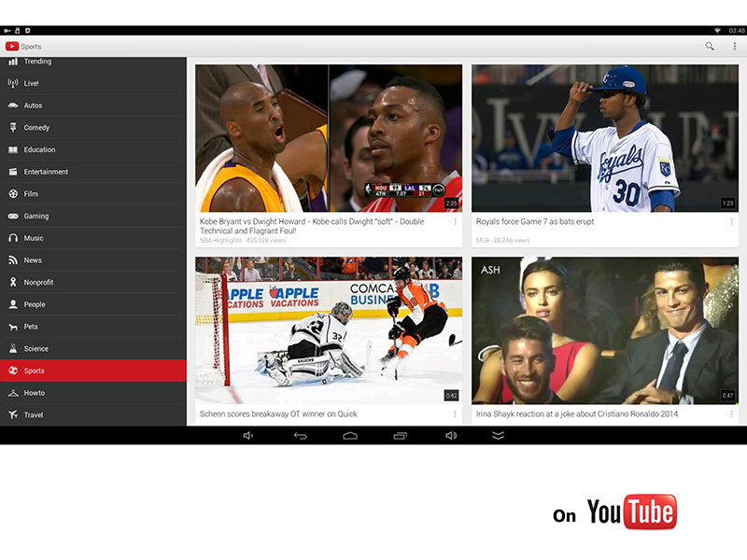Open the Live! category

pos(32,83)
